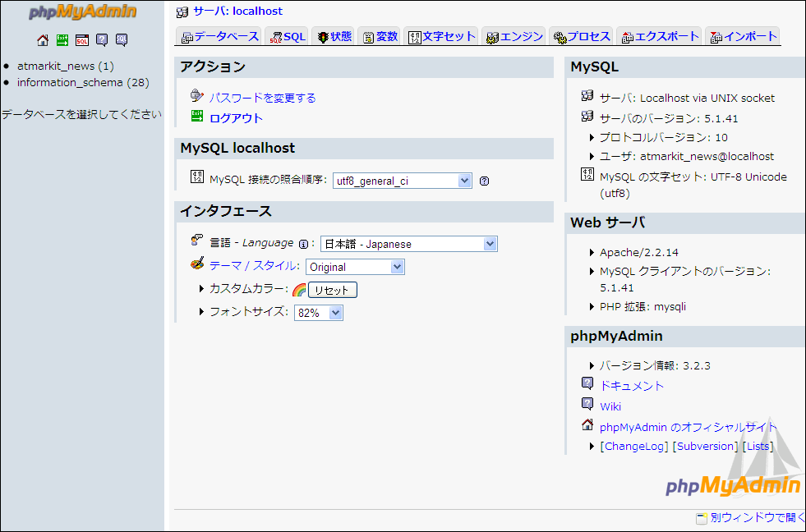Open the Lists link
The image size is (806, 532).
pos(758,447)
